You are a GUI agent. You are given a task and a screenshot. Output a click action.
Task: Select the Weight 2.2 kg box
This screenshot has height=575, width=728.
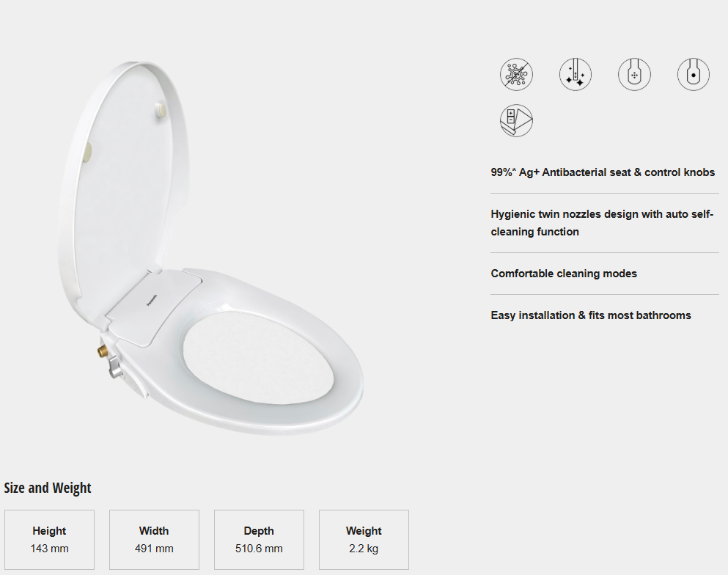364,540
